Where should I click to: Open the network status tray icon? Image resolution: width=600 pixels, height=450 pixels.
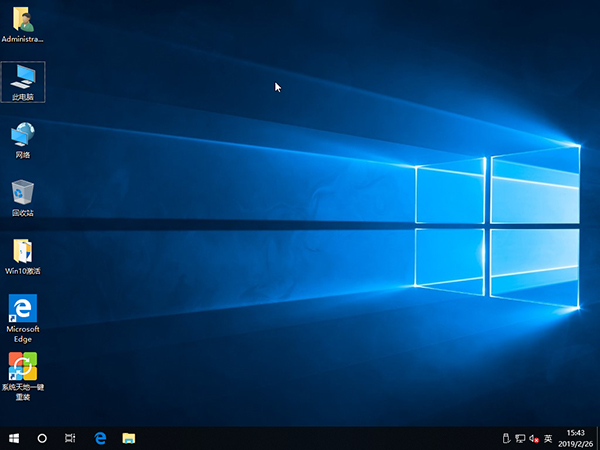click(x=520, y=438)
